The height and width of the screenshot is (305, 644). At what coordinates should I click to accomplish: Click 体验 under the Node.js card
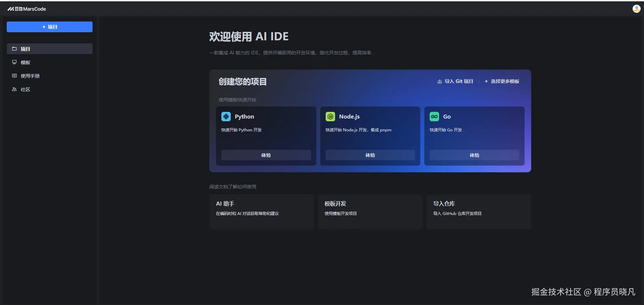(370, 155)
